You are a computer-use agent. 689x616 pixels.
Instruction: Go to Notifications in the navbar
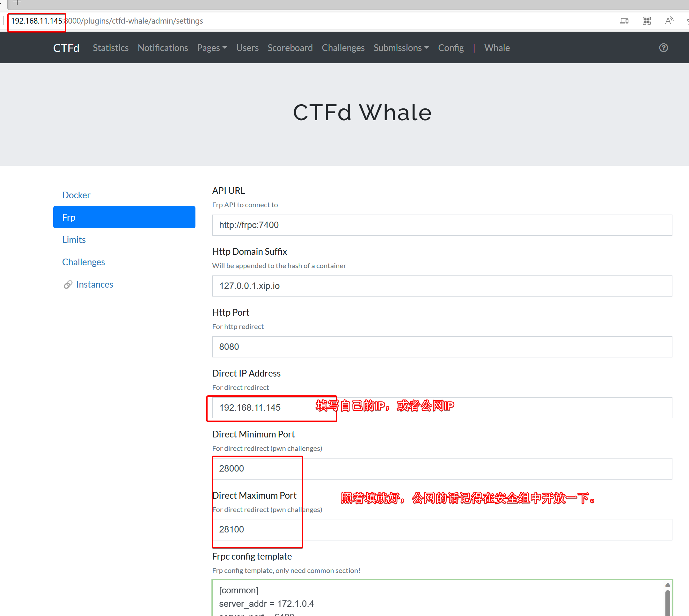[x=163, y=48]
